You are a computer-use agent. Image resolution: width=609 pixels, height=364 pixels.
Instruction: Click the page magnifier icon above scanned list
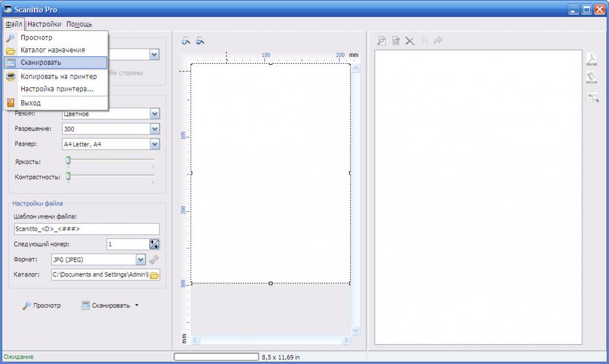point(381,41)
